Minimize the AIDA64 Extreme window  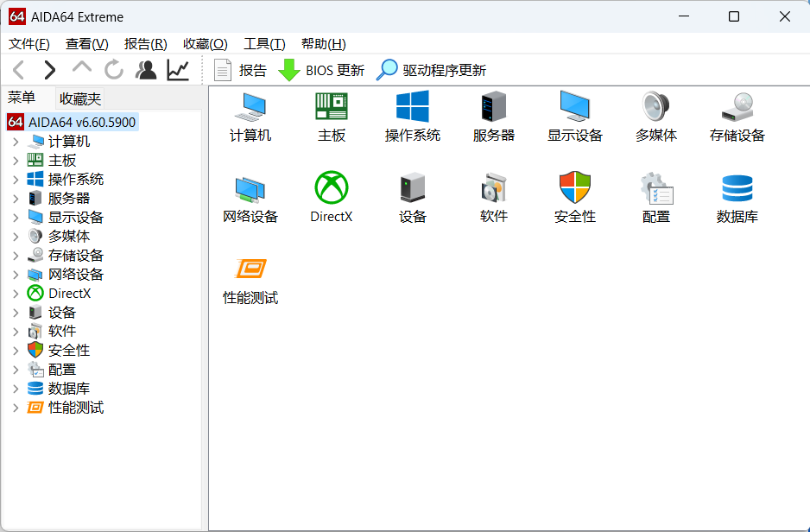(684, 16)
